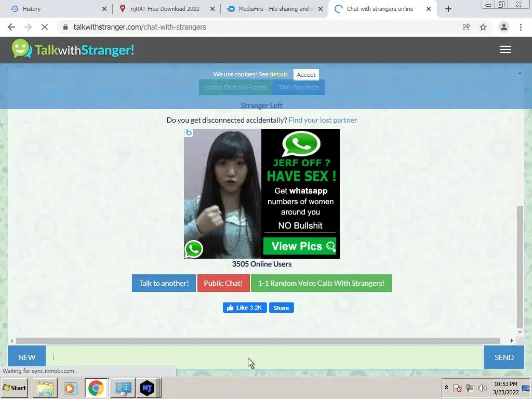532x399 pixels.
Task: Start 1-1 Random Voice Calls With Strangers
Action: [321, 283]
